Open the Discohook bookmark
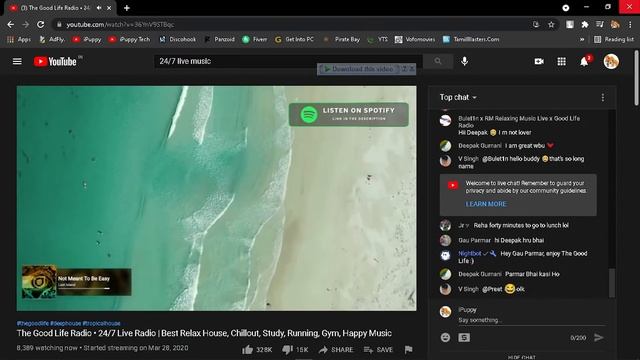Image resolution: width=640 pixels, height=360 pixels. [x=178, y=39]
